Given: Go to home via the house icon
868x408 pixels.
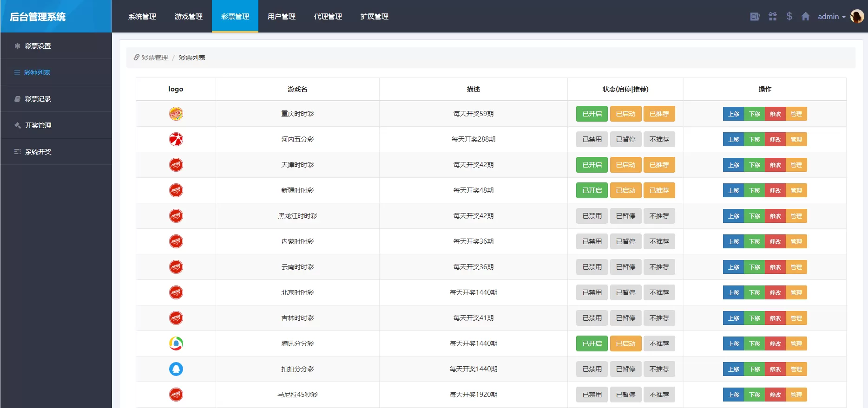Looking at the screenshot, I should pyautogui.click(x=806, y=17).
